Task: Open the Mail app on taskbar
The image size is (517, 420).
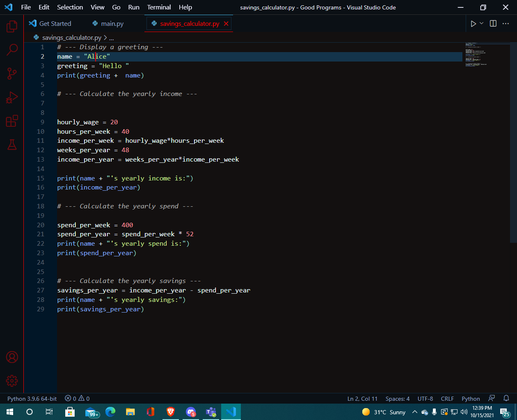Action: tap(92, 412)
